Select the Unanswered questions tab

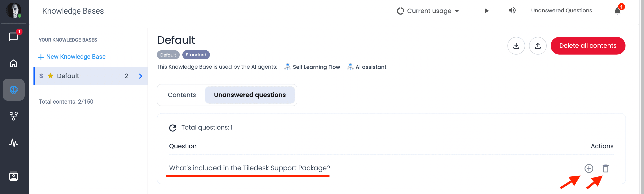coord(250,95)
